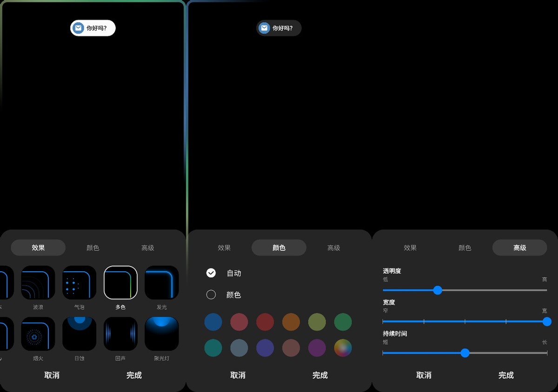Viewport: 558px width, 392px height.
Task: Tap the white 你好吗? notification bubble text
Action: coord(97,28)
